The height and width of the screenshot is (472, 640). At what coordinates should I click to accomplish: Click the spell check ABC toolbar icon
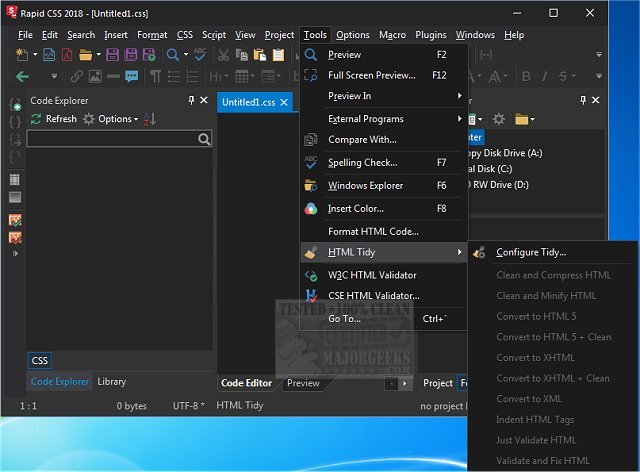199,54
